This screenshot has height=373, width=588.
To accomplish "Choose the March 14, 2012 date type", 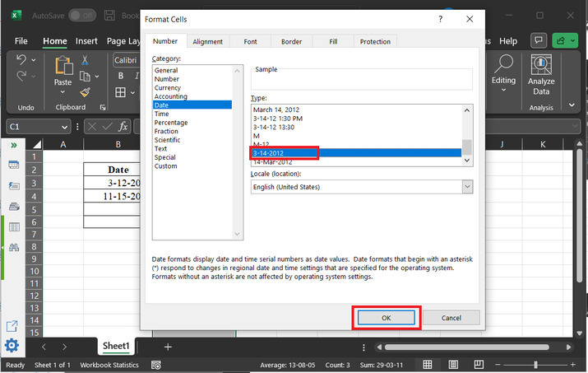I will (x=276, y=110).
